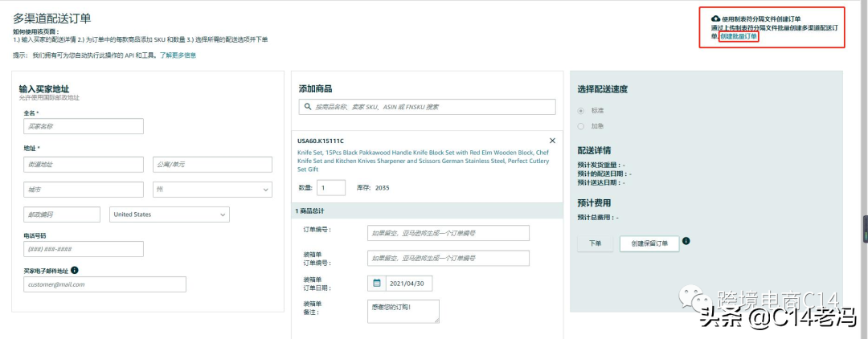Focus the 全名 buyer name field
Image resolution: width=868 pixels, height=339 pixels.
84,126
